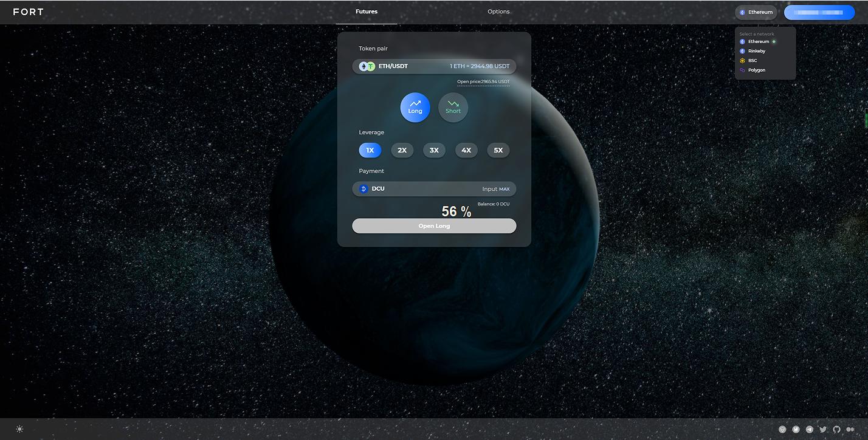Image resolution: width=868 pixels, height=440 pixels.
Task: Select 3X leverage
Action: [x=434, y=150]
